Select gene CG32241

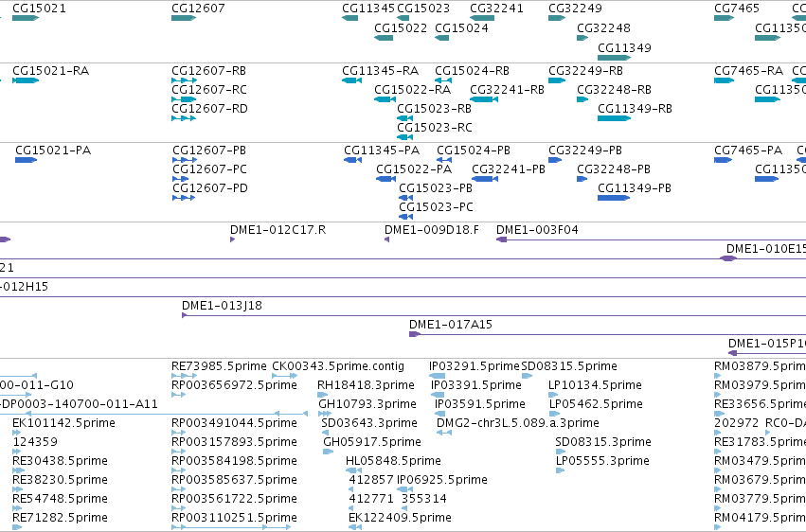[x=482, y=18]
